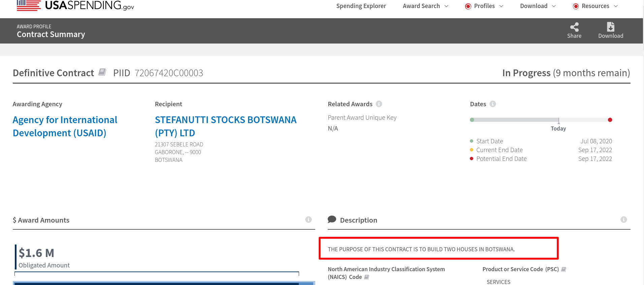Open Agency for International Development (USAID) link
The height and width of the screenshot is (285, 644).
coord(65,126)
